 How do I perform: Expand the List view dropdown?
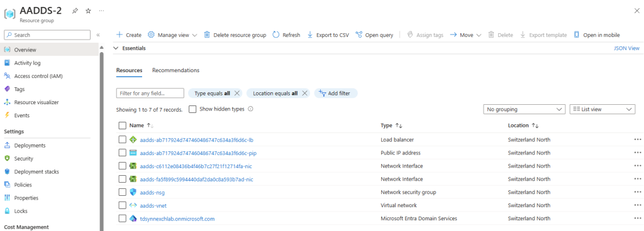coord(602,109)
